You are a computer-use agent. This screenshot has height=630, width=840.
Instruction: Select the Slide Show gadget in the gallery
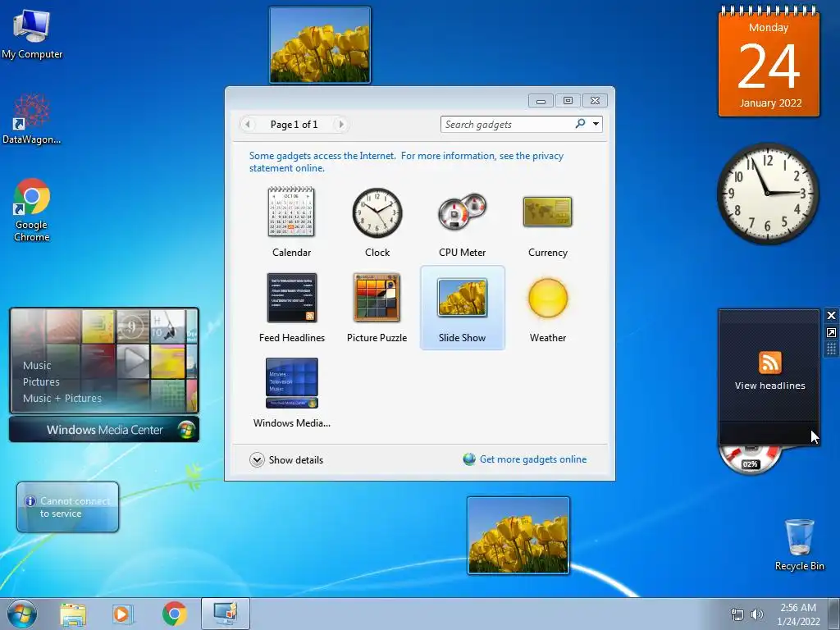point(463,308)
